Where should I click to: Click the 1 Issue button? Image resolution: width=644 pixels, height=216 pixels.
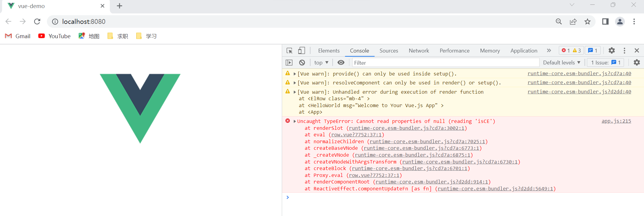pyautogui.click(x=606, y=62)
